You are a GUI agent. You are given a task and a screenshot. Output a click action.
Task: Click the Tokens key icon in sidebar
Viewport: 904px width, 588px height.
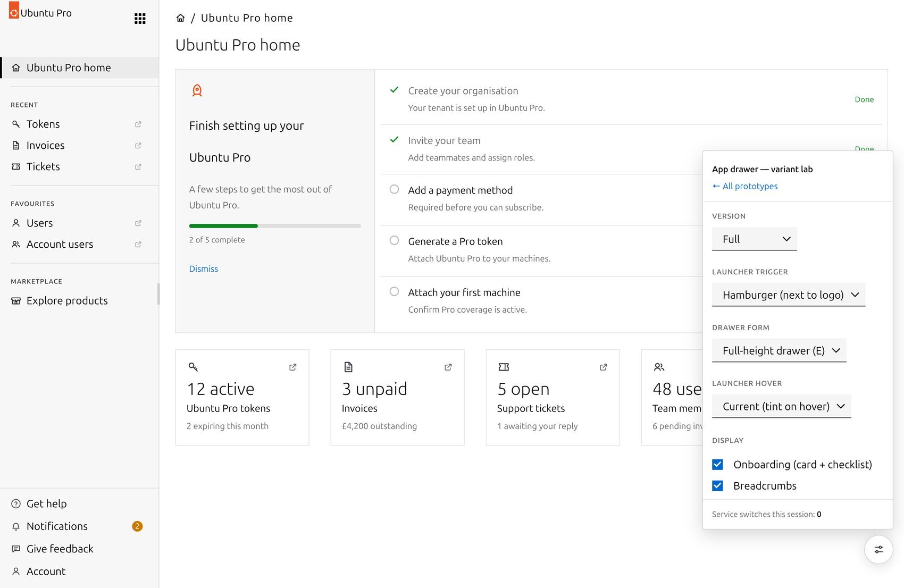tap(16, 124)
